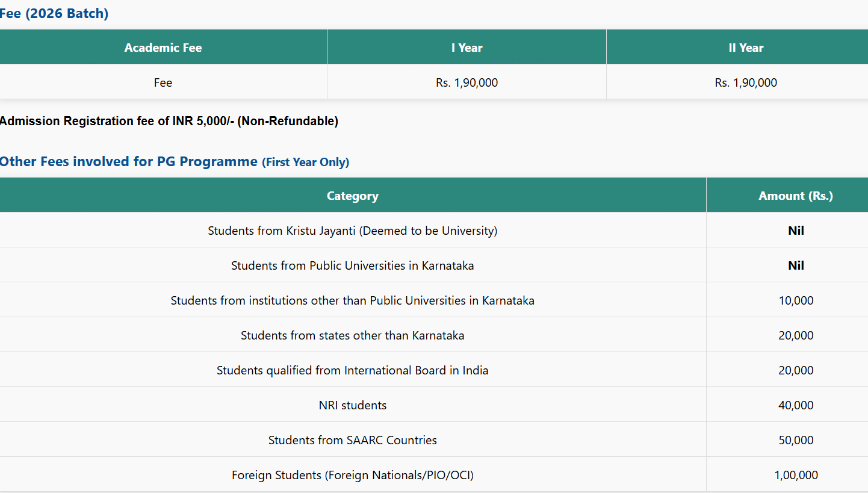Click the Admission Registration fee notice text
Screen dimensions: 868x493
(x=169, y=121)
